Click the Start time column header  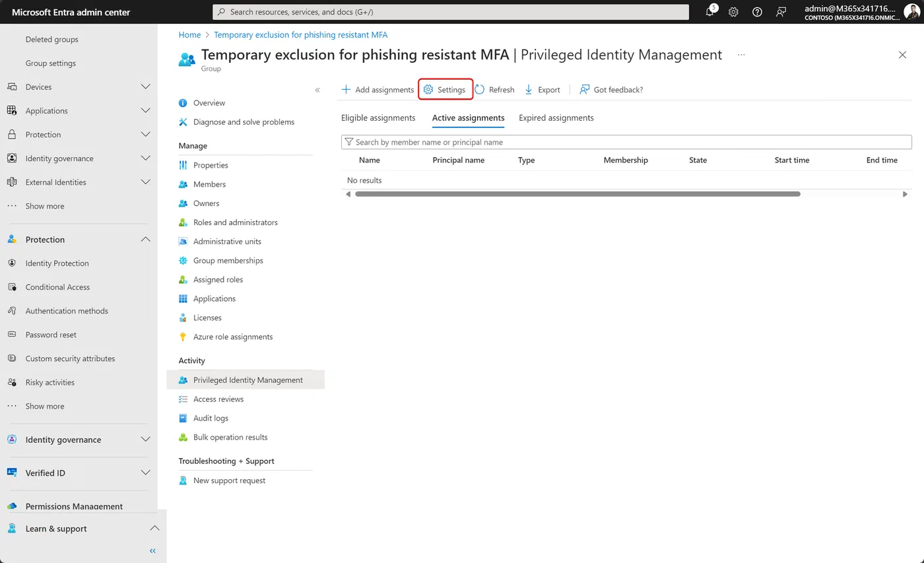[792, 160]
